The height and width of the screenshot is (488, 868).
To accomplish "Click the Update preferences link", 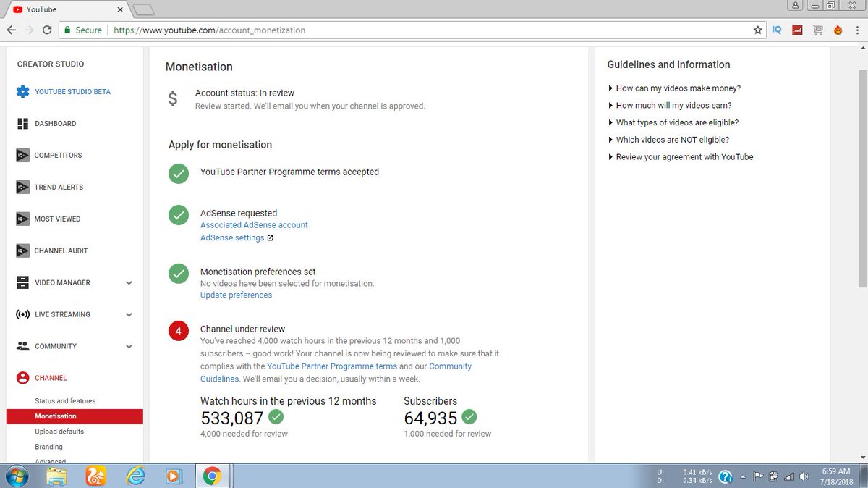I will point(236,295).
